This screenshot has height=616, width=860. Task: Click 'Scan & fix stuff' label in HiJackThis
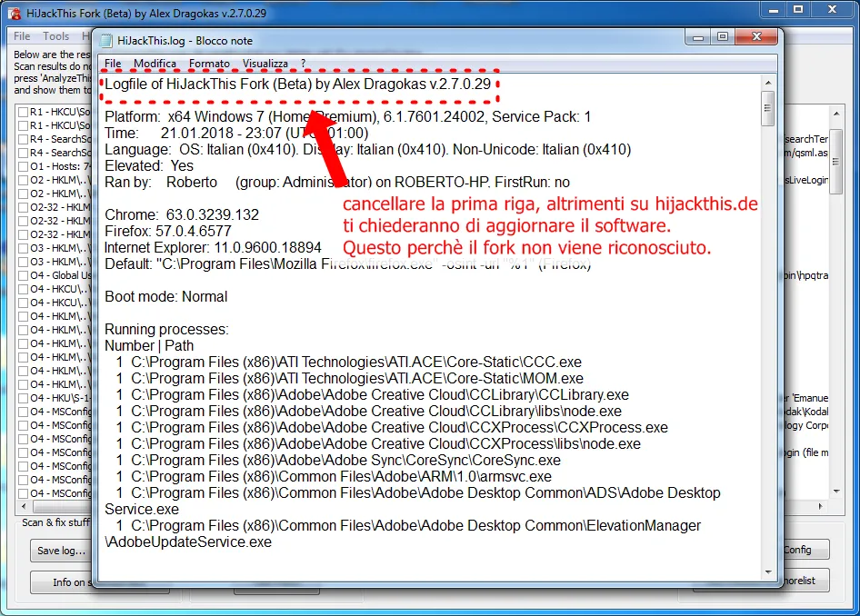(55, 522)
